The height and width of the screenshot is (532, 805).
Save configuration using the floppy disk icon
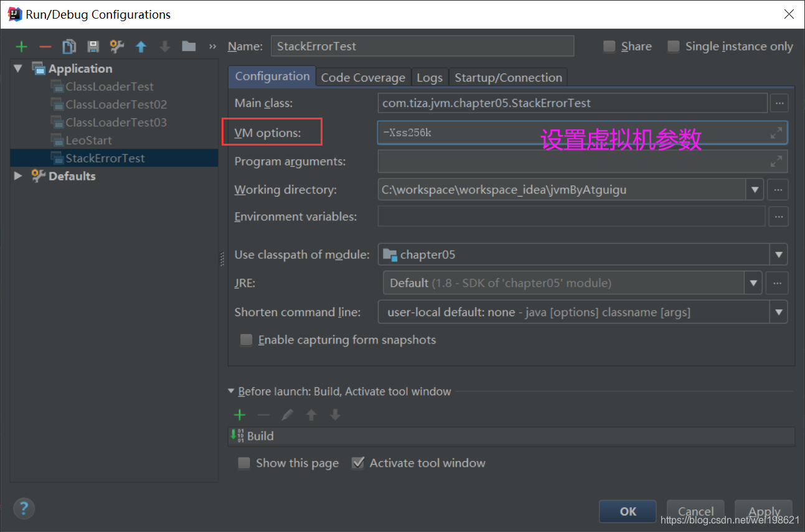93,47
